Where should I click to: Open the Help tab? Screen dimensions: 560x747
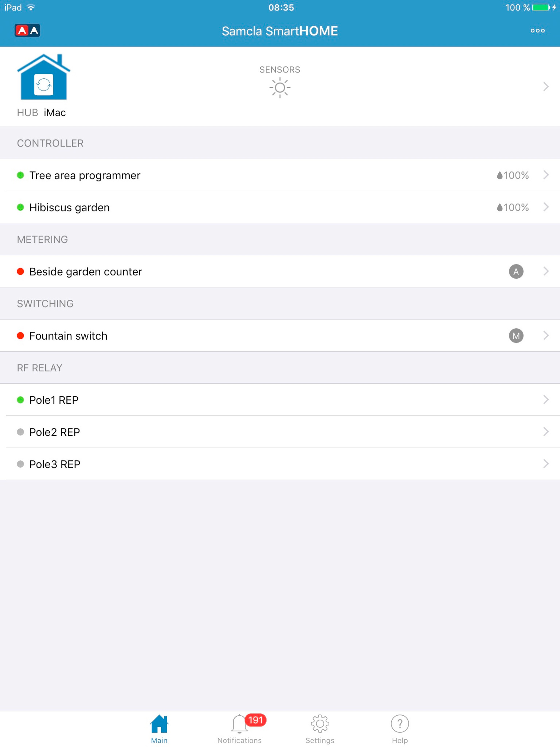click(399, 730)
